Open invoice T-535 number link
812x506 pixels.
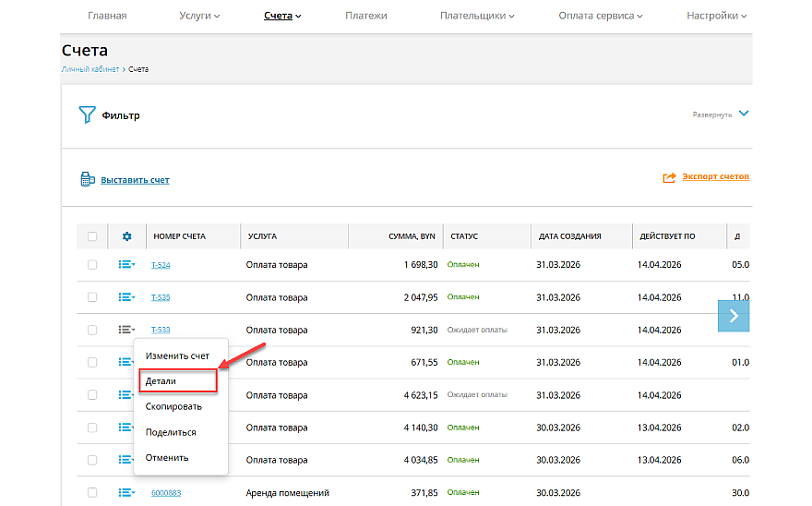click(161, 297)
